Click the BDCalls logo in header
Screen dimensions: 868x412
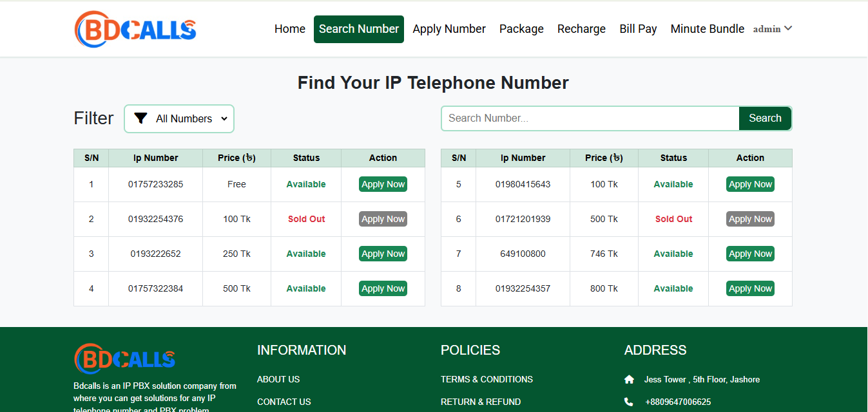click(135, 29)
